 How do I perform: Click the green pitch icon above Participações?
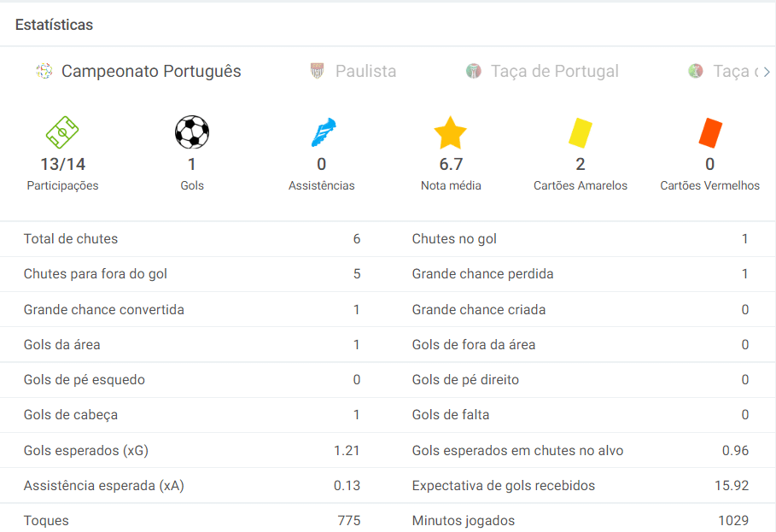click(61, 132)
